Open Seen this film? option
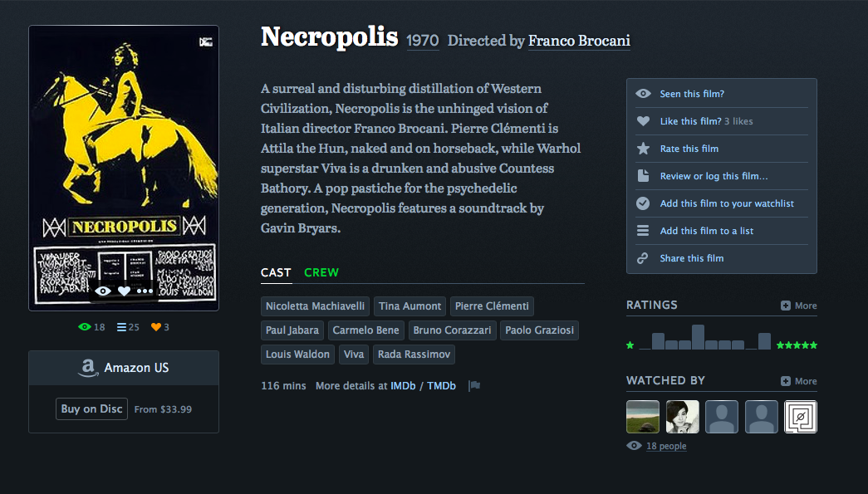The height and width of the screenshot is (494, 868). point(692,94)
